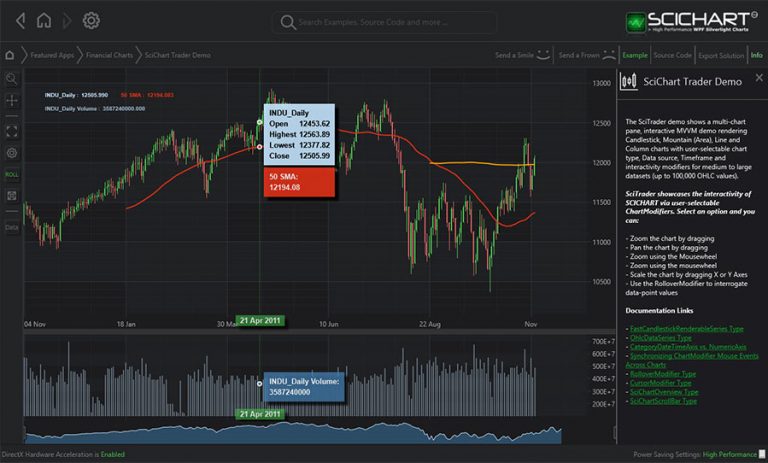Select the pan crosshair tool in chart sidebar

(x=12, y=100)
